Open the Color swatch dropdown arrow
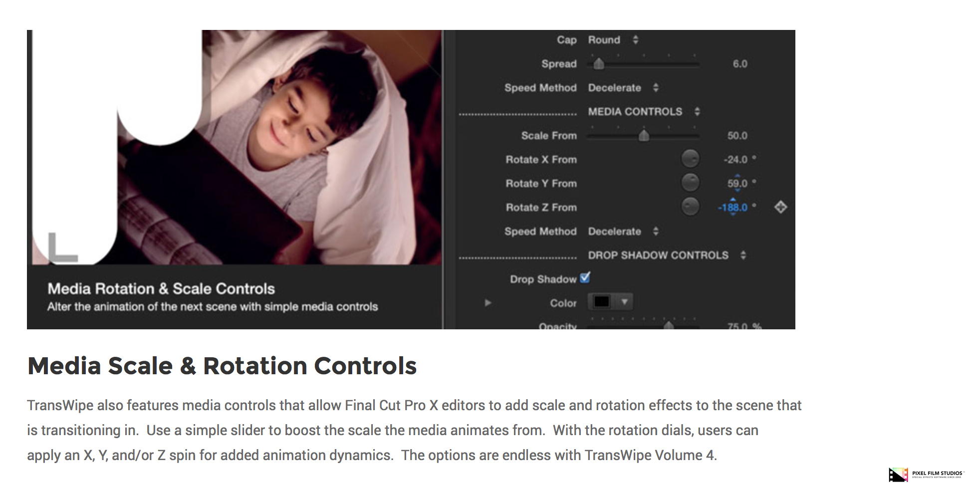Screen dimensions: 980x497 624,302
